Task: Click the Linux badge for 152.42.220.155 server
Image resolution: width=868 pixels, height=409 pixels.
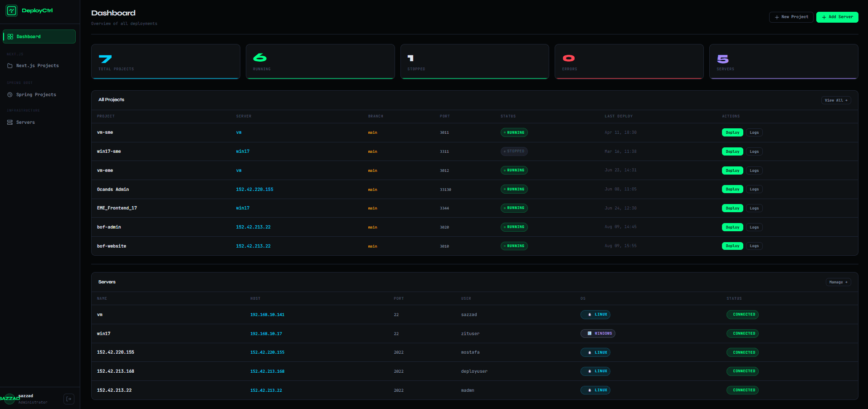Action: pos(595,352)
